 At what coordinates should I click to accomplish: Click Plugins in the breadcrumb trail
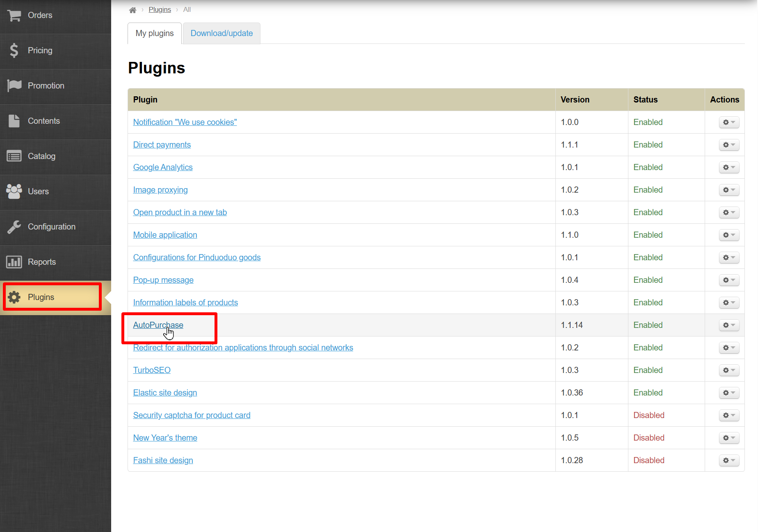160,10
